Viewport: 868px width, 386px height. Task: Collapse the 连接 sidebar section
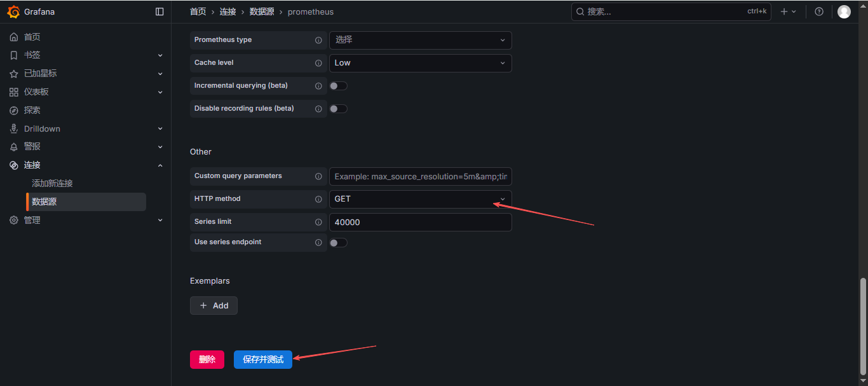coord(160,165)
